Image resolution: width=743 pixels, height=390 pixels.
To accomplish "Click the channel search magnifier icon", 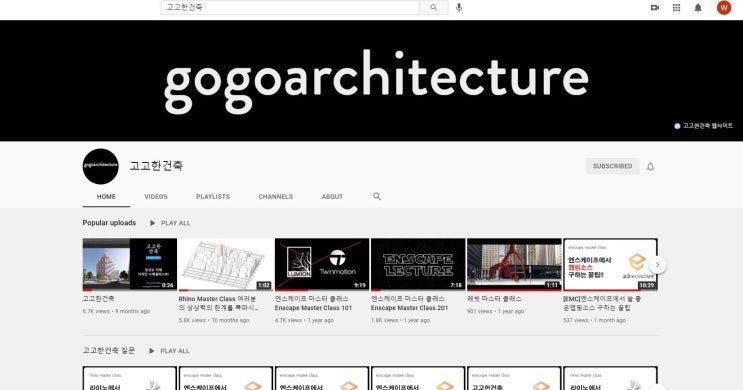I will pos(377,196).
